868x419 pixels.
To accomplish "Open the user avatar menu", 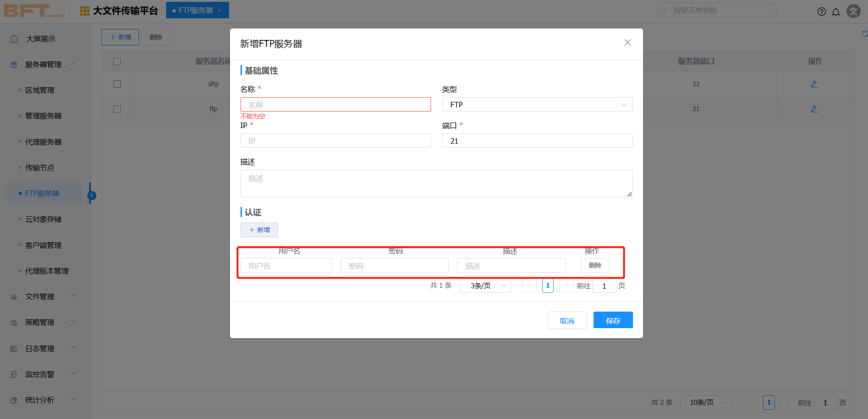I will 853,11.
